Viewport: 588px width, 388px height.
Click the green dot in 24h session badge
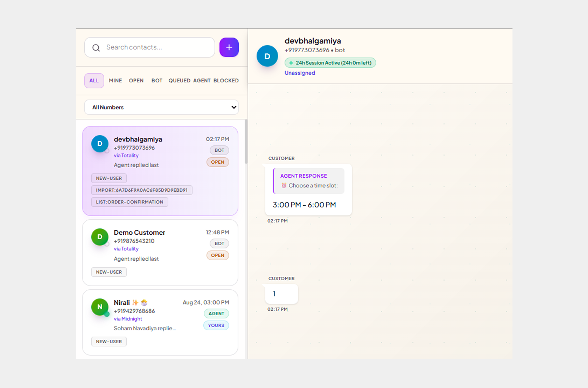(291, 63)
